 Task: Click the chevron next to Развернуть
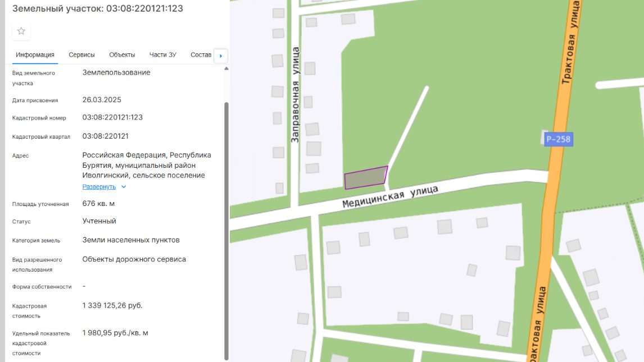pyautogui.click(x=124, y=187)
